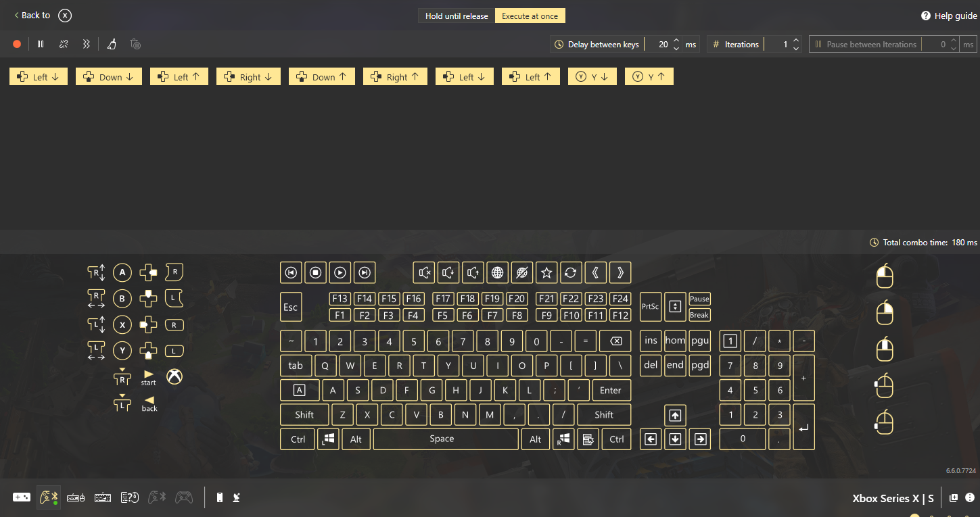This screenshot has width=980, height=517.
Task: Add Left Stick vertical movement
Action: coord(96,324)
